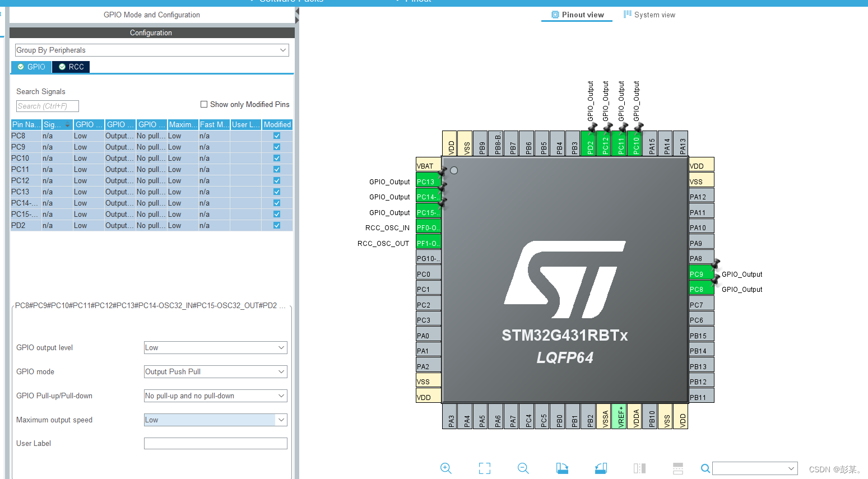Rotate chip view counter-clockwise icon
The image size is (868, 479).
tap(601, 468)
